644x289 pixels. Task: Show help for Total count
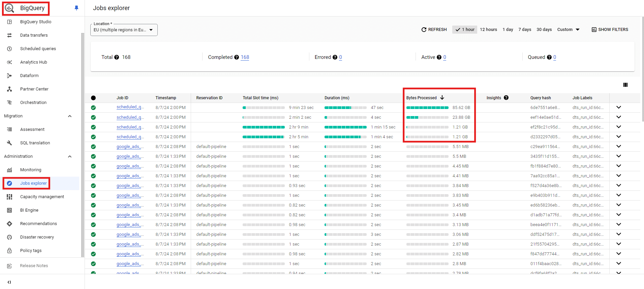pyautogui.click(x=117, y=57)
